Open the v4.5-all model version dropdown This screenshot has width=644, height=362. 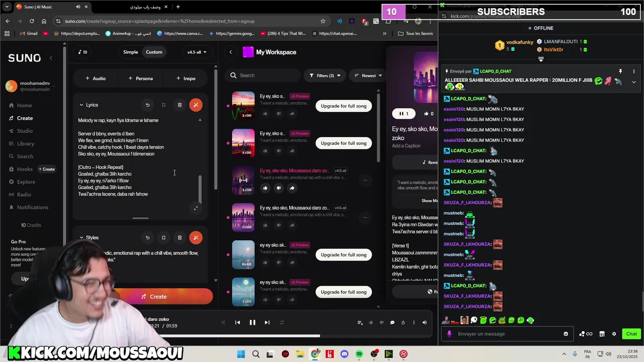(197, 52)
